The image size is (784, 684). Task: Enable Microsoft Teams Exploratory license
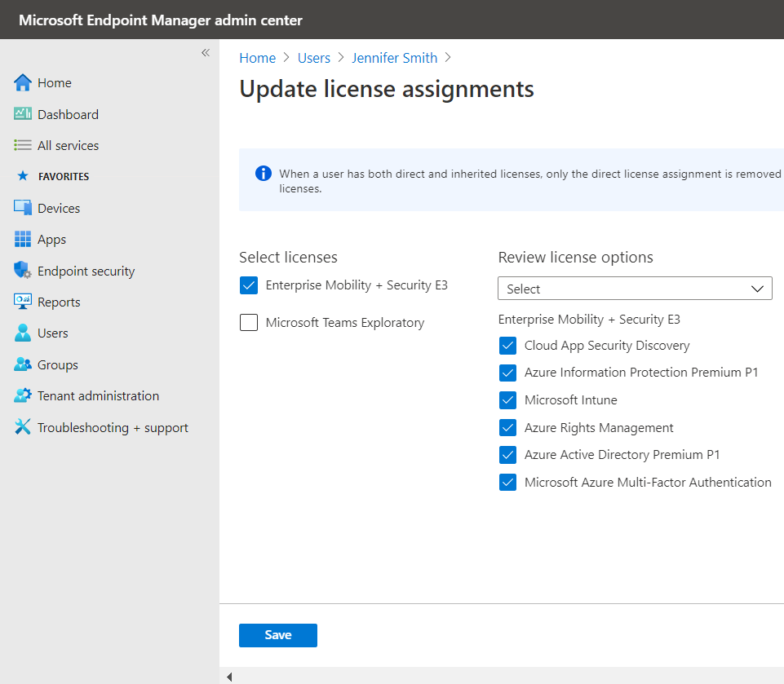(249, 322)
